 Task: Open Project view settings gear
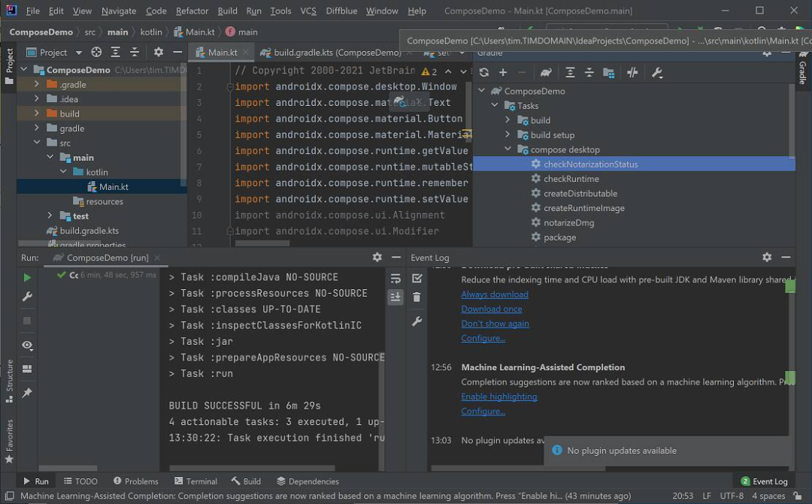tap(157, 53)
